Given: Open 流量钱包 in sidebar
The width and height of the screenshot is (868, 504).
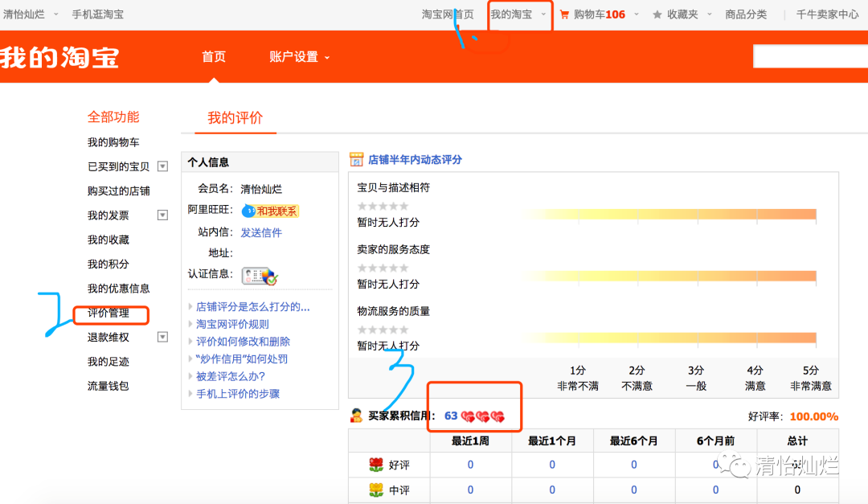Looking at the screenshot, I should pyautogui.click(x=108, y=386).
